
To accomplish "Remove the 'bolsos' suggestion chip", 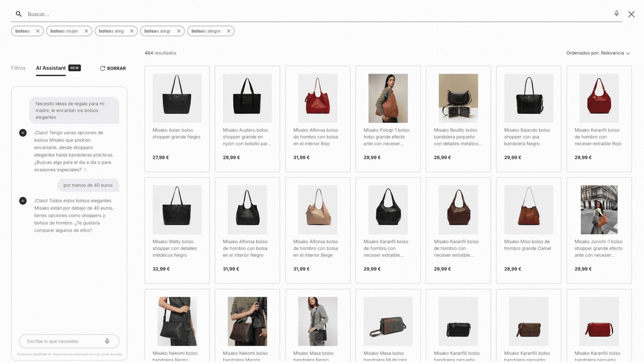I will tap(38, 31).
